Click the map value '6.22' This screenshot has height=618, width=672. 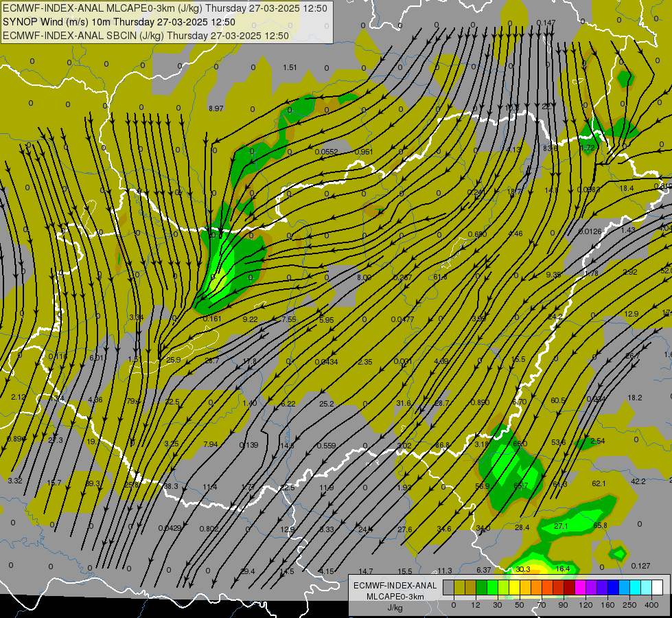(288, 404)
